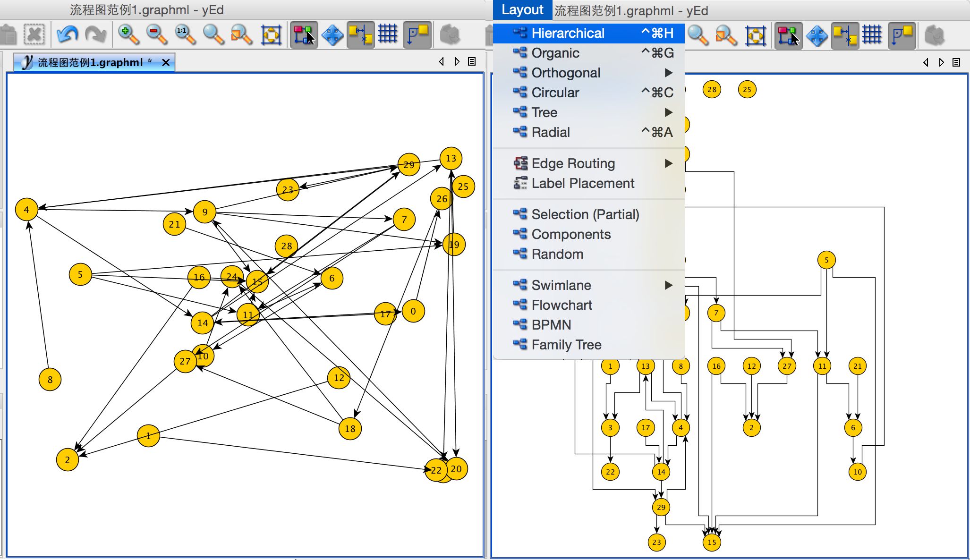This screenshot has height=560, width=970.
Task: Undo the last action
Action: (x=67, y=34)
